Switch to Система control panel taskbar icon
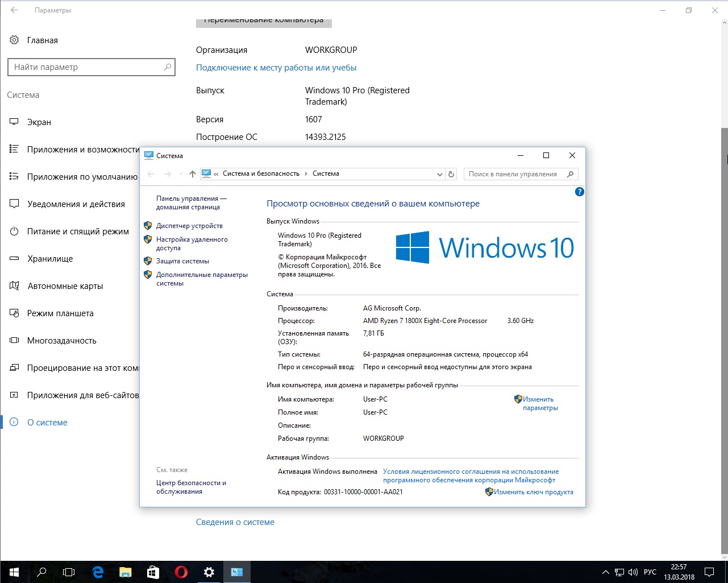Image resolution: width=728 pixels, height=583 pixels. pyautogui.click(x=237, y=572)
